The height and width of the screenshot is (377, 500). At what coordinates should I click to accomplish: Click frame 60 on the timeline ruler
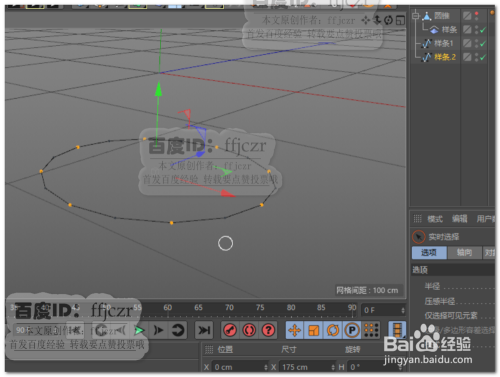(168, 307)
